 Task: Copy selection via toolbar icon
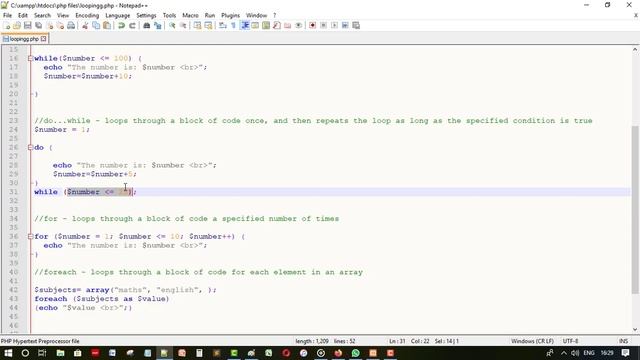pos(96,25)
